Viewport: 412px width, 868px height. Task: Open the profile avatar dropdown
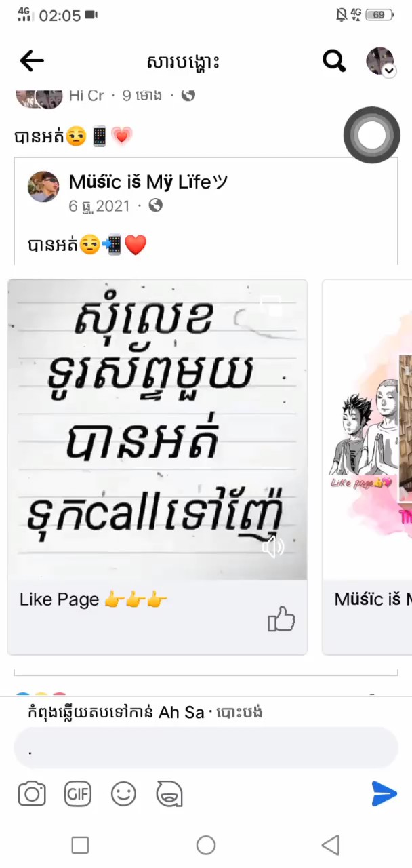coord(380,62)
